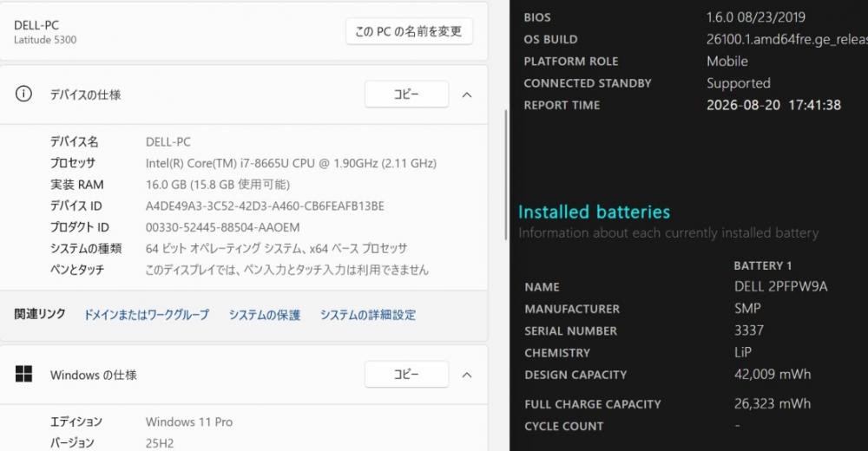Screen dimensions: 868x451
Task: Open the advanced system settings link
Action: pos(368,315)
